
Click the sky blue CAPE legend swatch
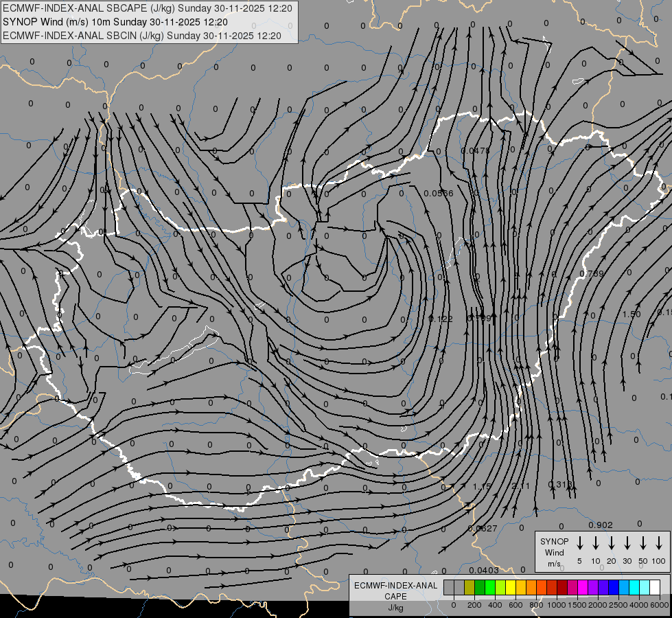tap(623, 587)
